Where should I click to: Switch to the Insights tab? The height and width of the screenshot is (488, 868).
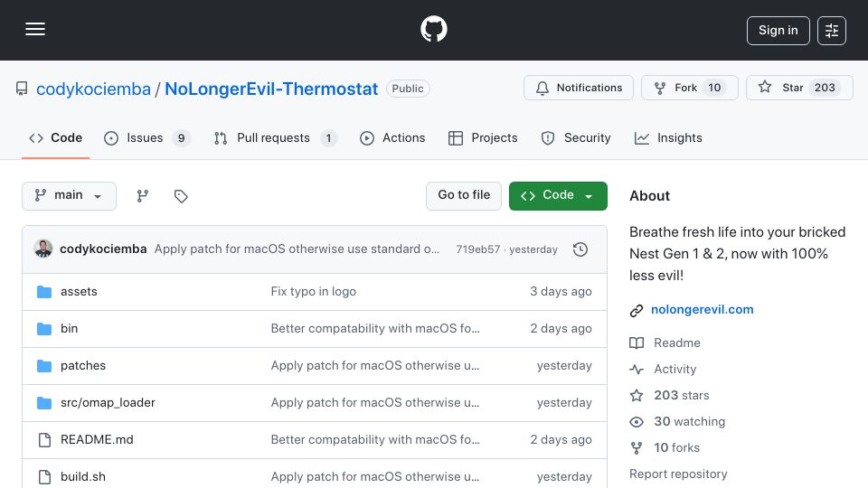(668, 137)
